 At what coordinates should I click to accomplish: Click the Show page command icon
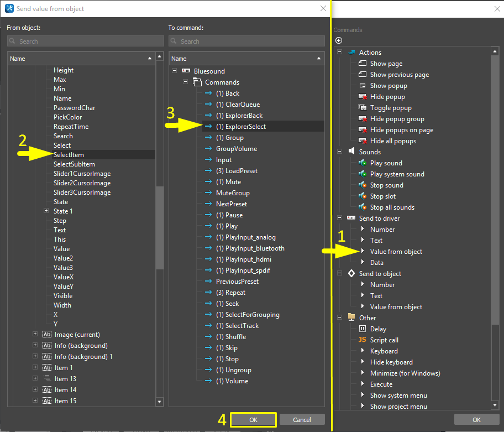pyautogui.click(x=363, y=64)
